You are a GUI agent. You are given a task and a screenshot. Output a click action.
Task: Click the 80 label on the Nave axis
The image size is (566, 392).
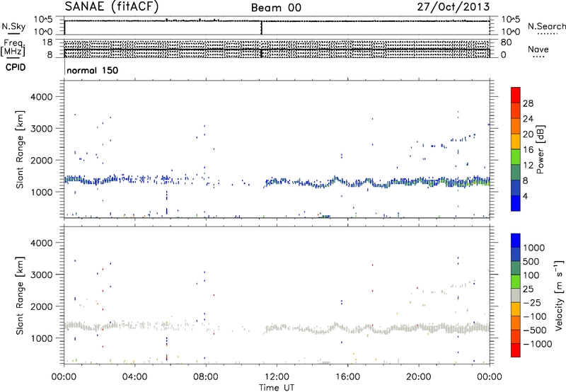(506, 42)
